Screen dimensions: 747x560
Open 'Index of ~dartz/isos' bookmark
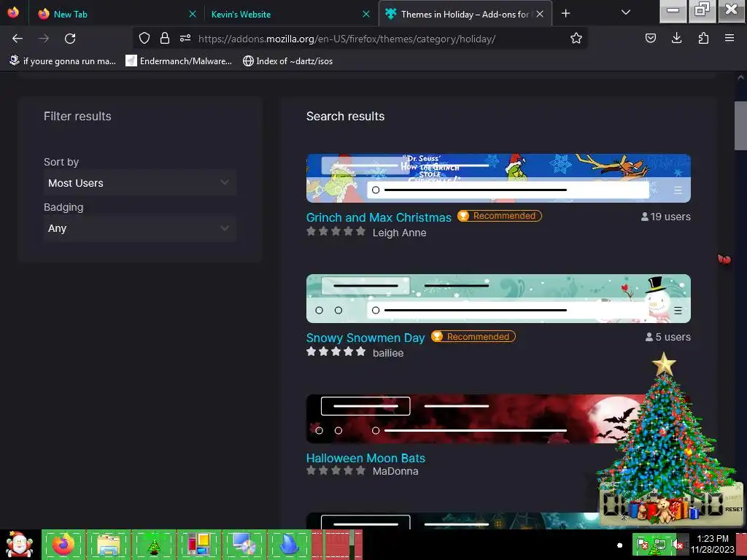pos(287,61)
